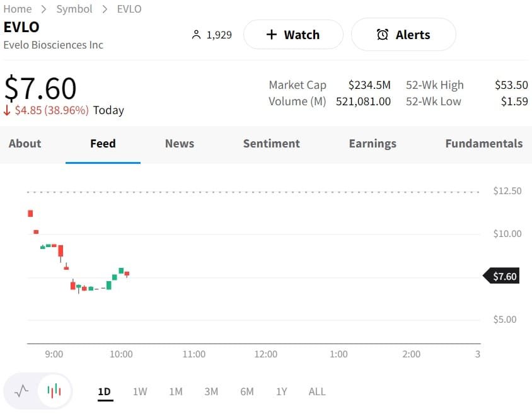Select the 1D time range
This screenshot has height=416, width=532.
point(104,391)
